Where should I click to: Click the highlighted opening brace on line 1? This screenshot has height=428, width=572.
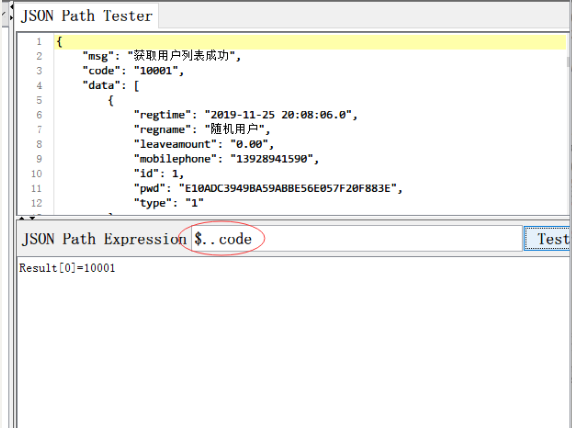point(59,42)
